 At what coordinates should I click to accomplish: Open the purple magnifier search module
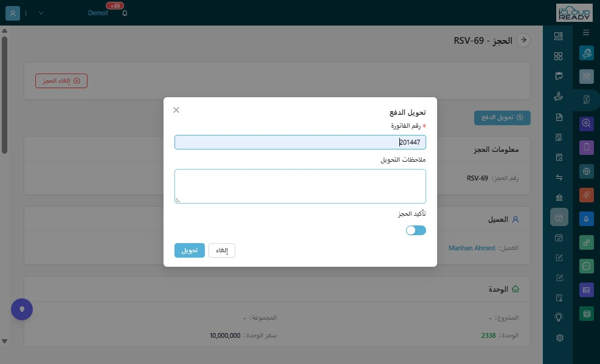[586, 123]
